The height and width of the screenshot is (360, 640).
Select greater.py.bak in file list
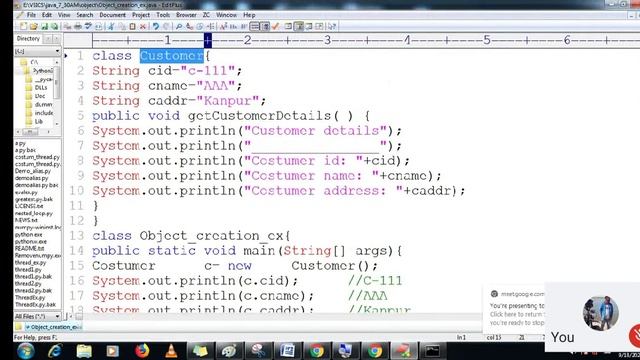(34, 199)
